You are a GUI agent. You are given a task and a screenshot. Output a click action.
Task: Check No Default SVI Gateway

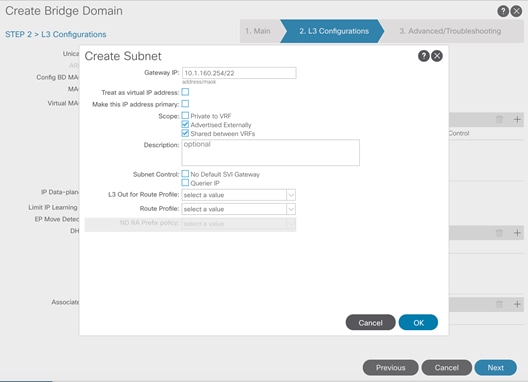[185, 174]
